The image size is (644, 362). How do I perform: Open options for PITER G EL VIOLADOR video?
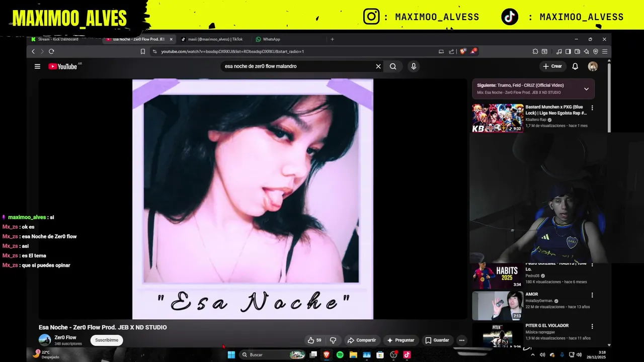592,326
